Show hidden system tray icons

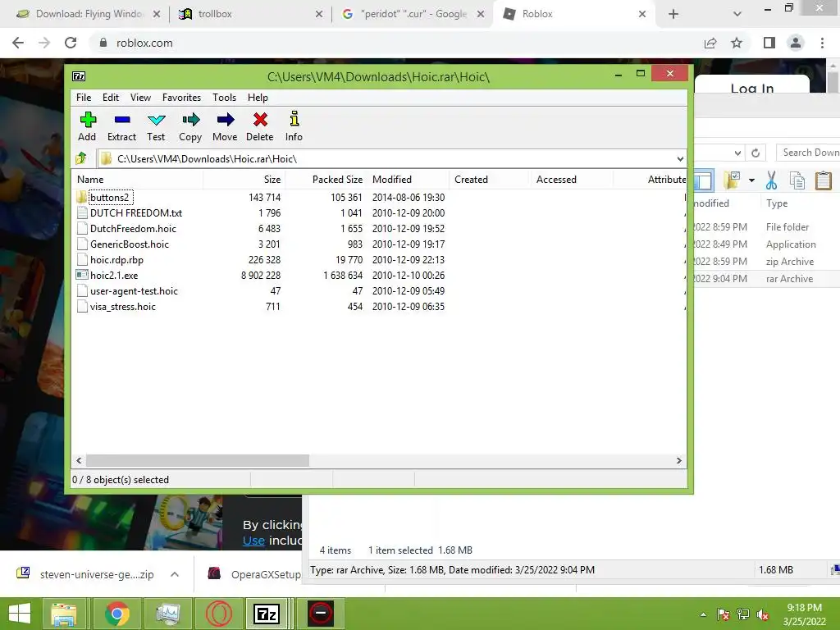[x=703, y=614]
